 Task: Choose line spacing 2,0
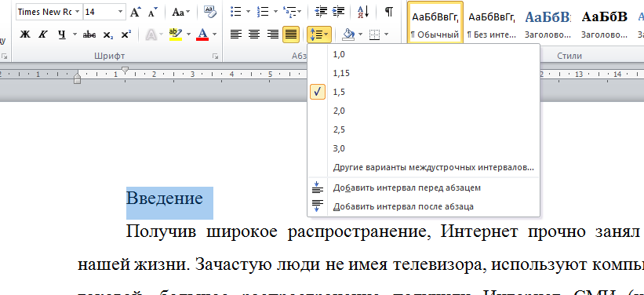pyautogui.click(x=424, y=111)
